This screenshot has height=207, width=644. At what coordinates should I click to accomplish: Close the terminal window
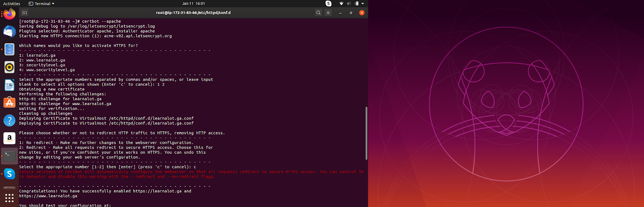pyautogui.click(x=362, y=12)
